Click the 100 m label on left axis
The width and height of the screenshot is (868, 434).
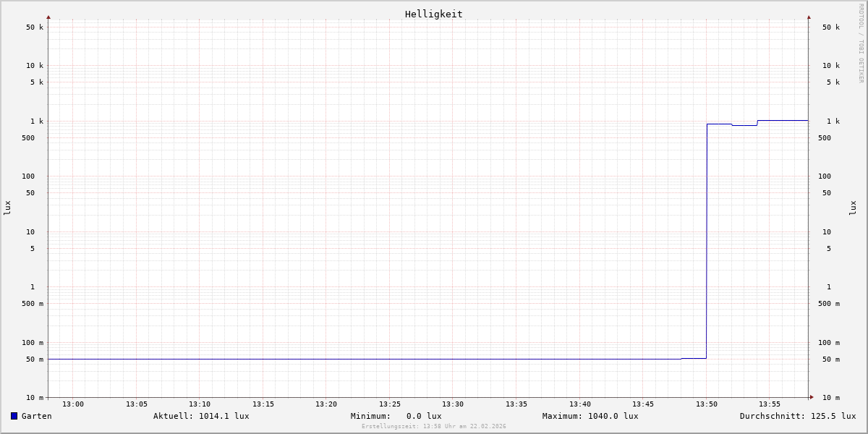click(x=33, y=343)
